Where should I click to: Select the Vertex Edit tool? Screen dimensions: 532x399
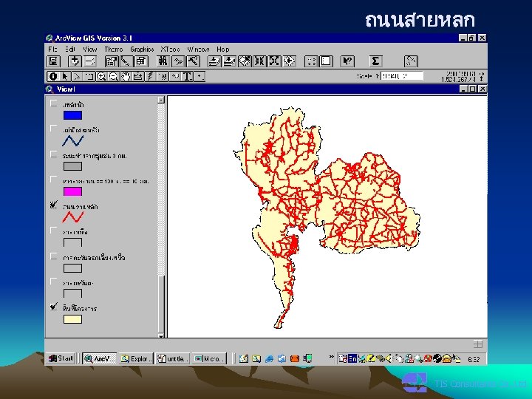click(x=78, y=76)
